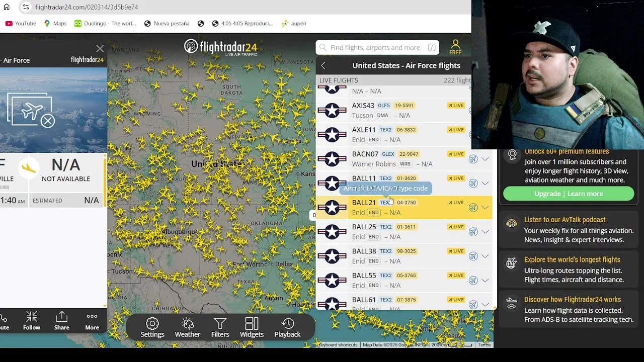
Task: Open map Settings gear icon
Action: [152, 327]
